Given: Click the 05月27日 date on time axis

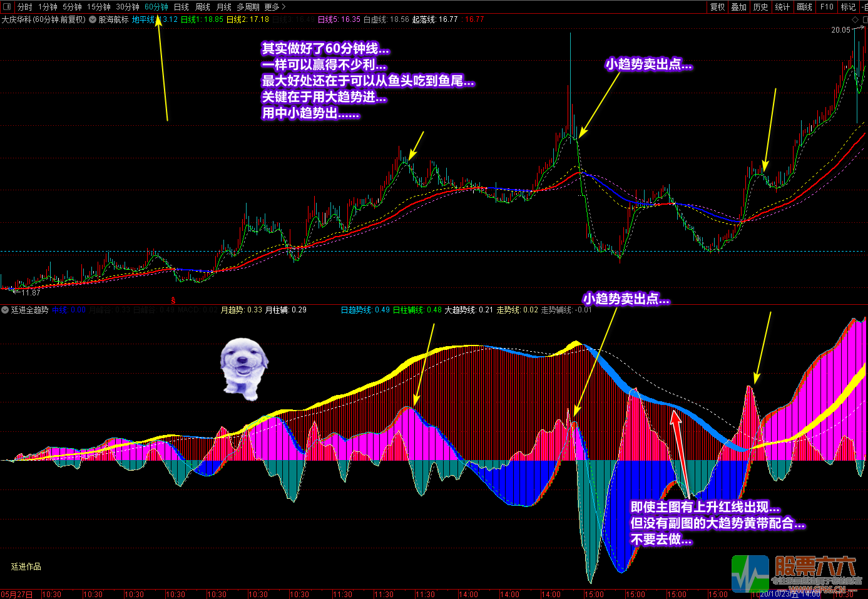Looking at the screenshot, I should [x=17, y=594].
